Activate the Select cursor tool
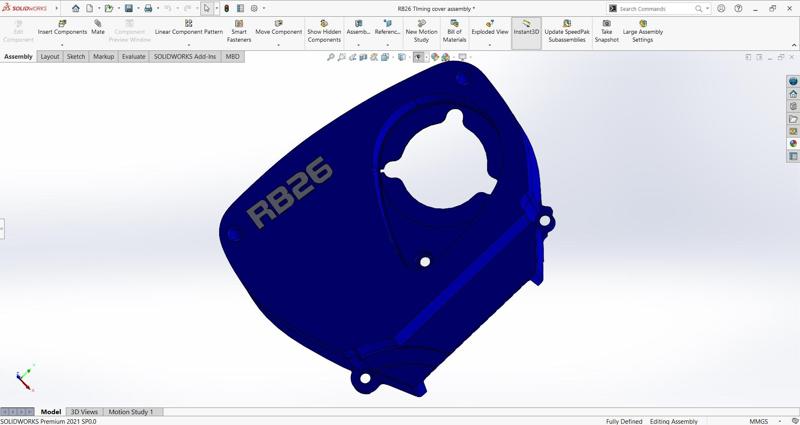 207,8
